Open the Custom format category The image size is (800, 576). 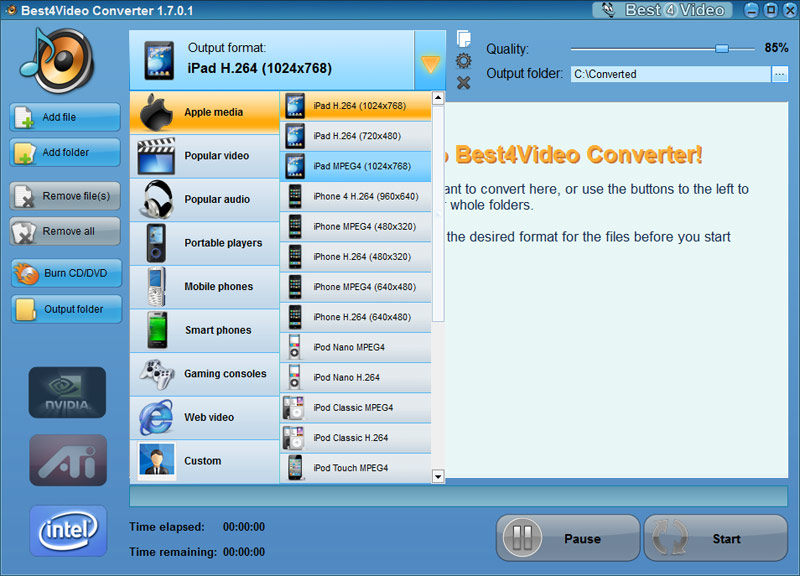tap(205, 461)
